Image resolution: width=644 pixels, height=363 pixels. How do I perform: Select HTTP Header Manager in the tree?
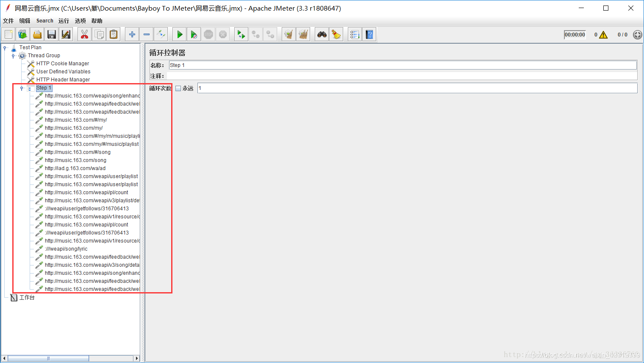point(63,80)
